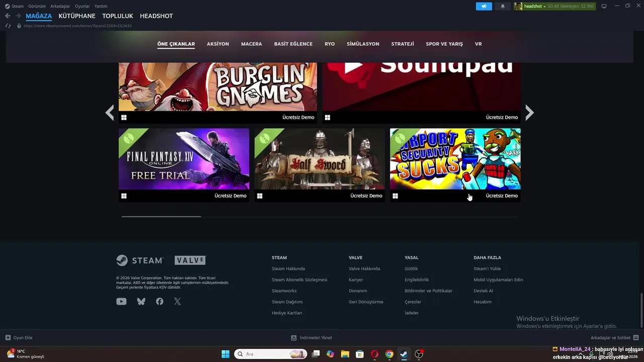Image resolution: width=644 pixels, height=362 pixels.
Task: Click Oyun Ekle at bottom left
Action: tap(19, 338)
